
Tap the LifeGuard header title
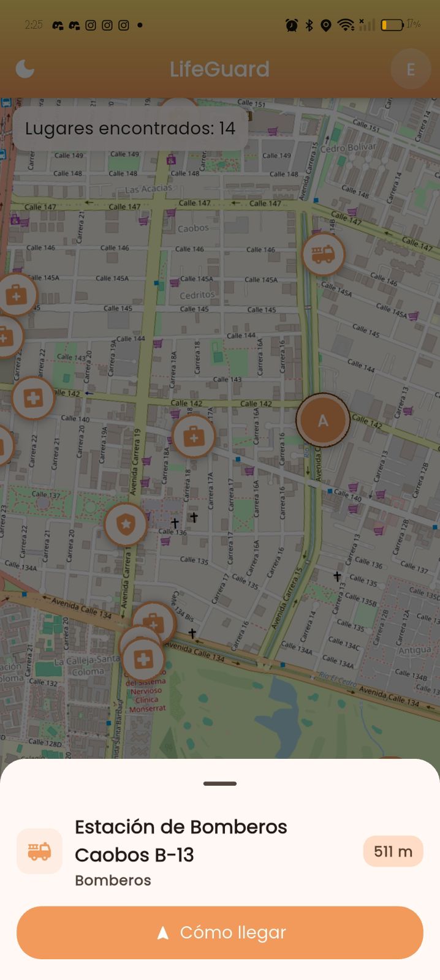tap(219, 69)
